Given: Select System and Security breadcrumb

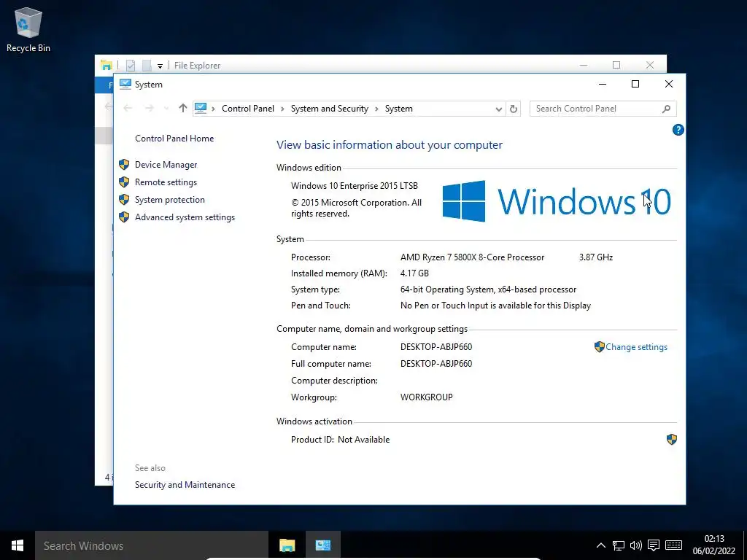Looking at the screenshot, I should click(329, 109).
